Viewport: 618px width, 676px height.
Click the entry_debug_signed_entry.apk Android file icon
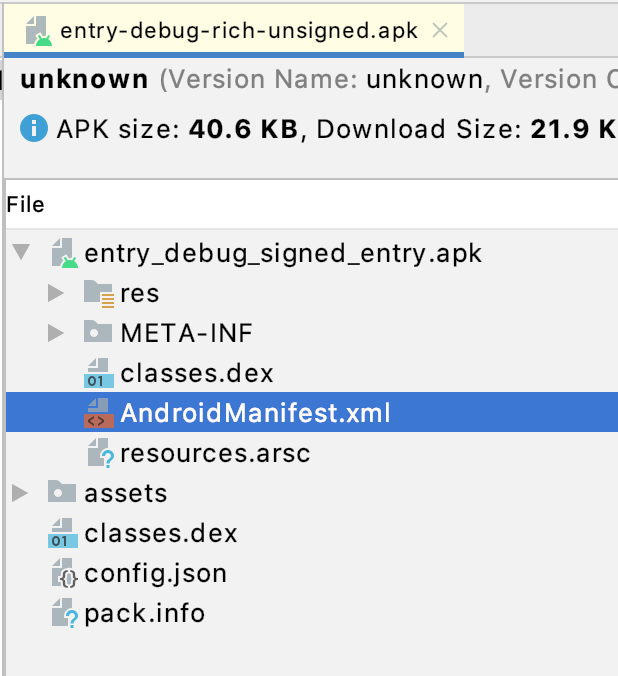coord(65,253)
